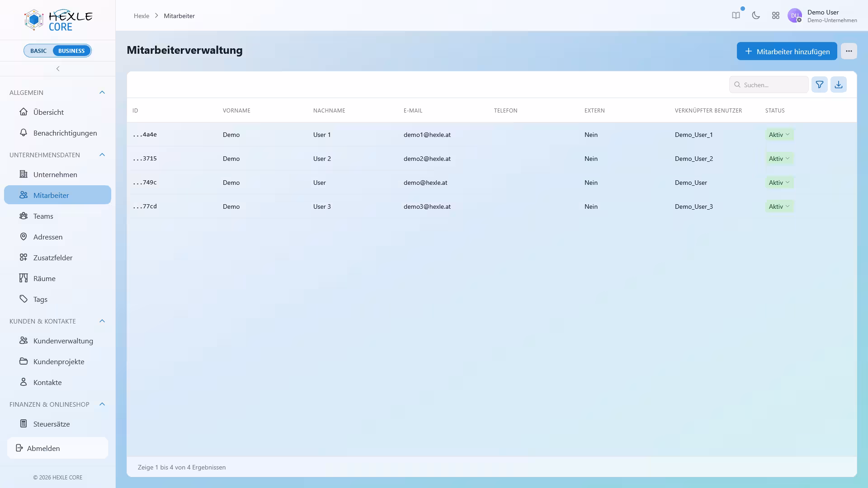Open the apps grid icon
Image resolution: width=868 pixels, height=488 pixels.
tap(776, 15)
